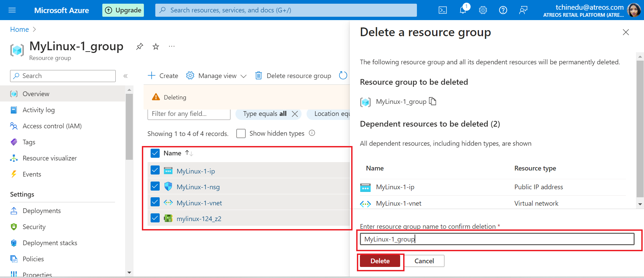Copy resource group name to clipboard
Image resolution: width=644 pixels, height=278 pixels.
pyautogui.click(x=433, y=101)
